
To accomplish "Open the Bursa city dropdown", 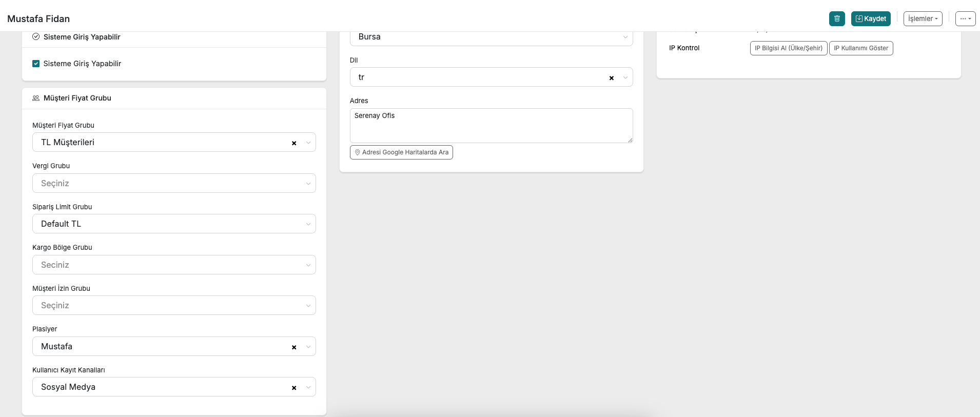I will pyautogui.click(x=491, y=37).
